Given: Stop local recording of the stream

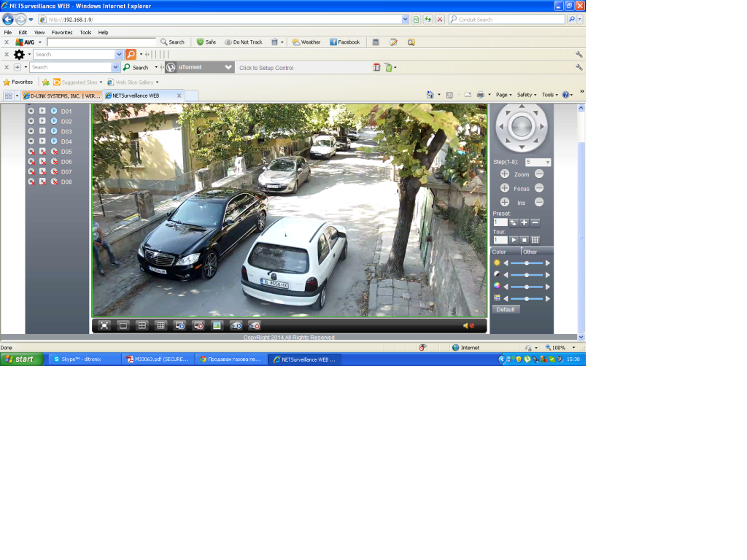Looking at the screenshot, I should pos(255,326).
